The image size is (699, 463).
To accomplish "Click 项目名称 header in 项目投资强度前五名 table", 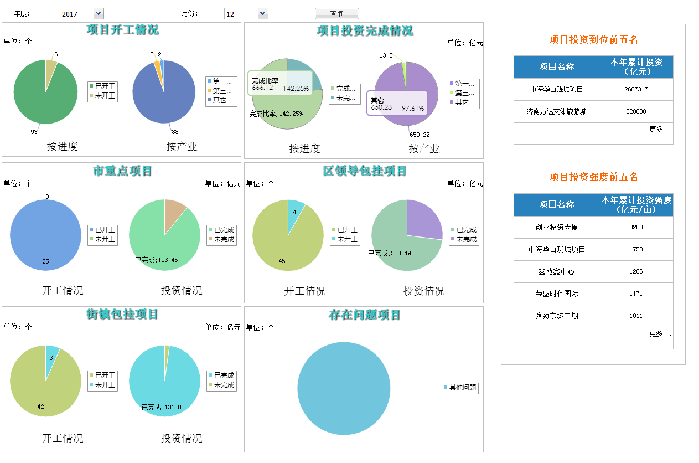I will (549, 203).
